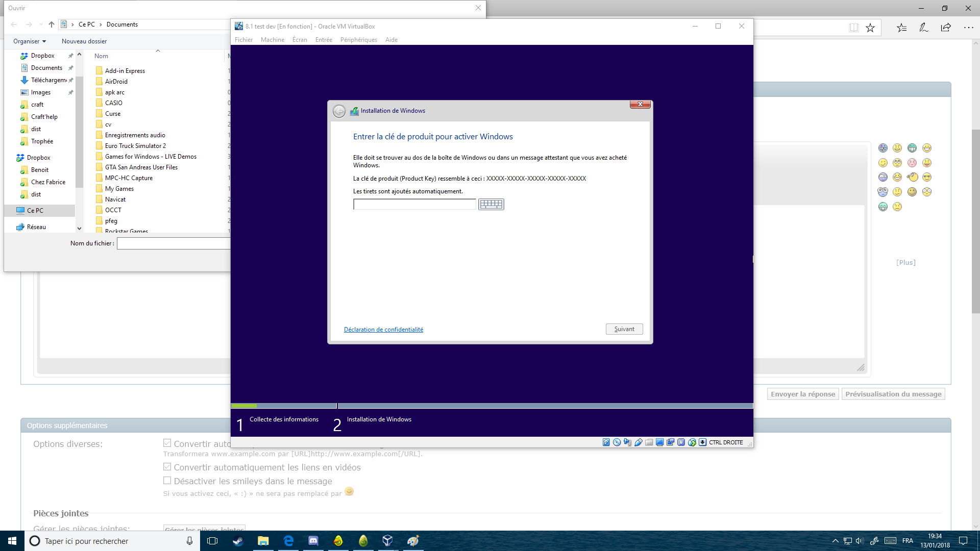The height and width of the screenshot is (551, 980).
Task: Open the Edge favorites hub icon
Action: click(x=902, y=28)
